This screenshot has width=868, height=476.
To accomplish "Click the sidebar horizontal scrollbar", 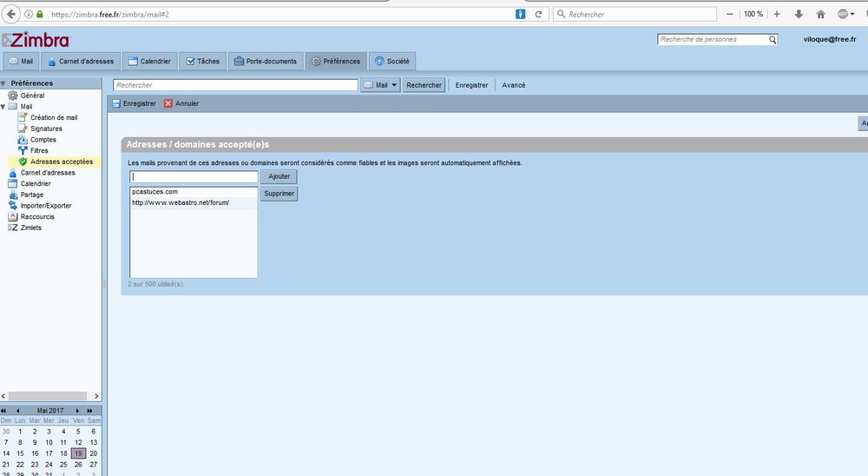I will pos(48,396).
